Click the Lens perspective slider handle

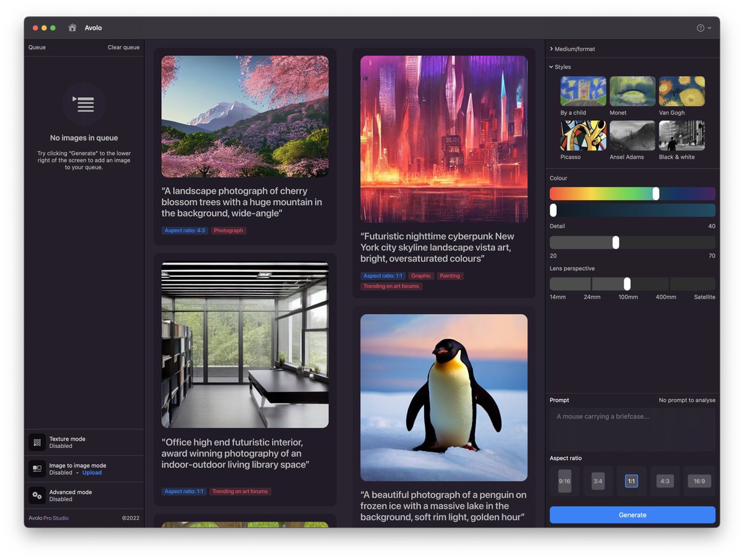pyautogui.click(x=627, y=284)
